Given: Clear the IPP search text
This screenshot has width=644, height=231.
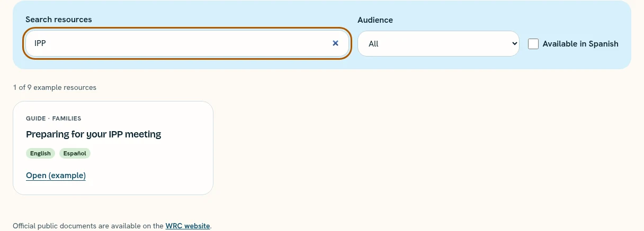Looking at the screenshot, I should pos(335,43).
